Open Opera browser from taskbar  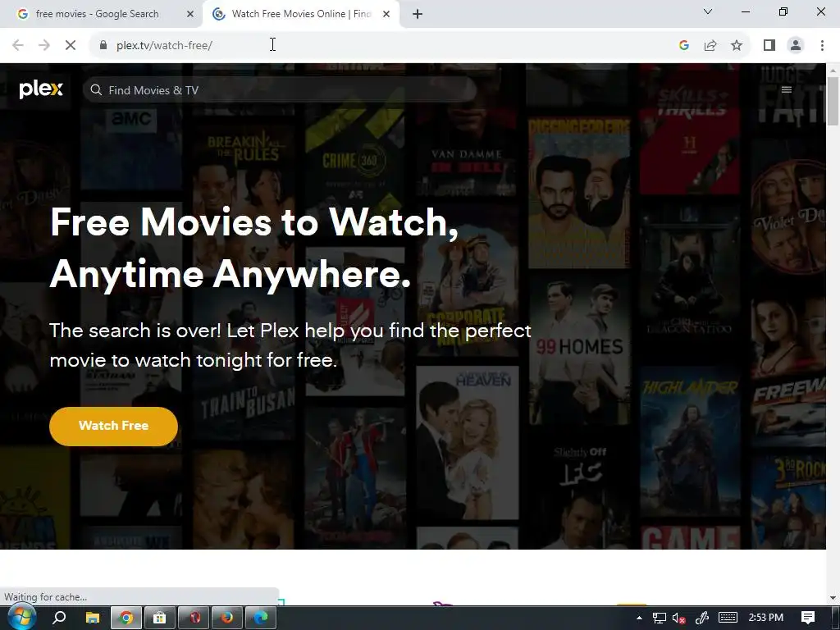(194, 618)
